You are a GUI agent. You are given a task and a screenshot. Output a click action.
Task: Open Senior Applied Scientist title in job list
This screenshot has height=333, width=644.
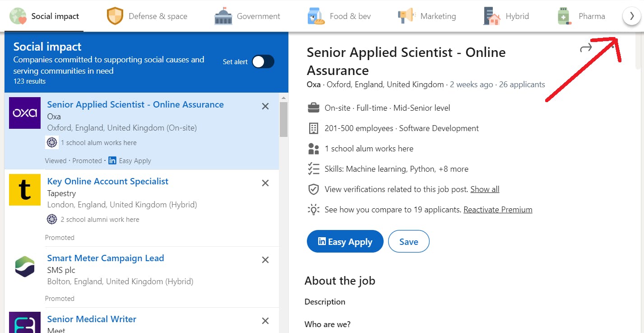tap(135, 104)
